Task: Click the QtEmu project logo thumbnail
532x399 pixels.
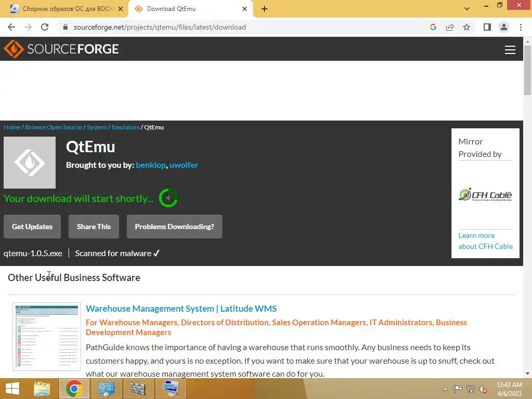Action: (30, 163)
